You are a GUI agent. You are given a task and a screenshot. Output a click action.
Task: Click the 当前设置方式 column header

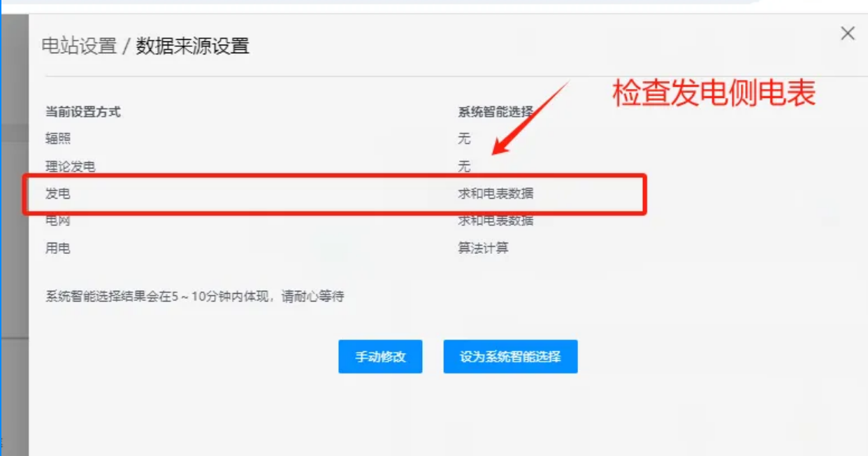click(83, 112)
